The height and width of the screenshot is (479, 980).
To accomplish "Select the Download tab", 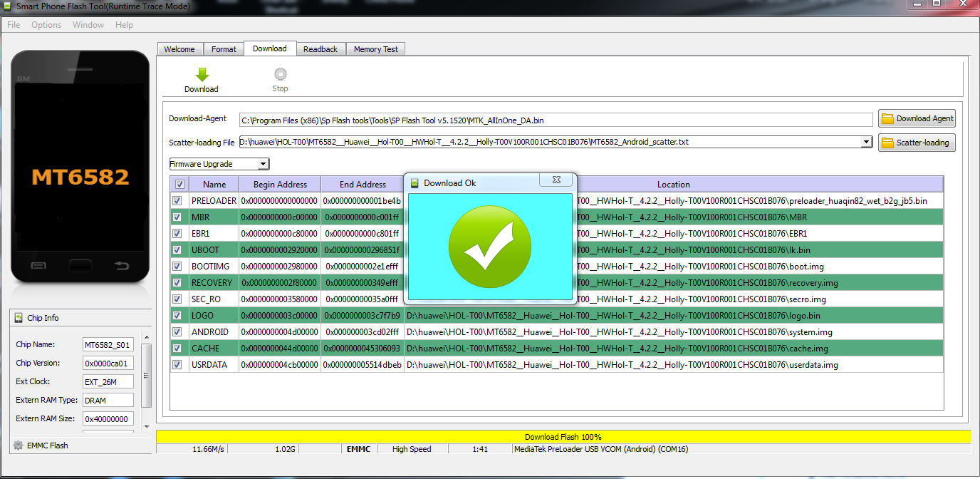I will coord(270,48).
